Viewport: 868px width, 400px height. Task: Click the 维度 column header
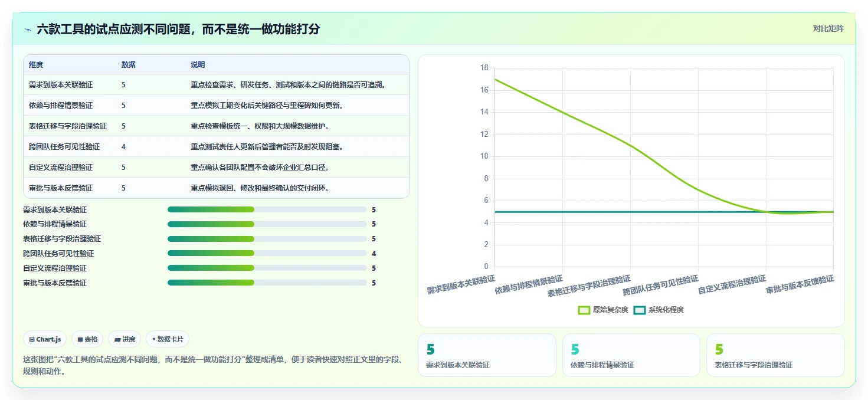[x=36, y=65]
